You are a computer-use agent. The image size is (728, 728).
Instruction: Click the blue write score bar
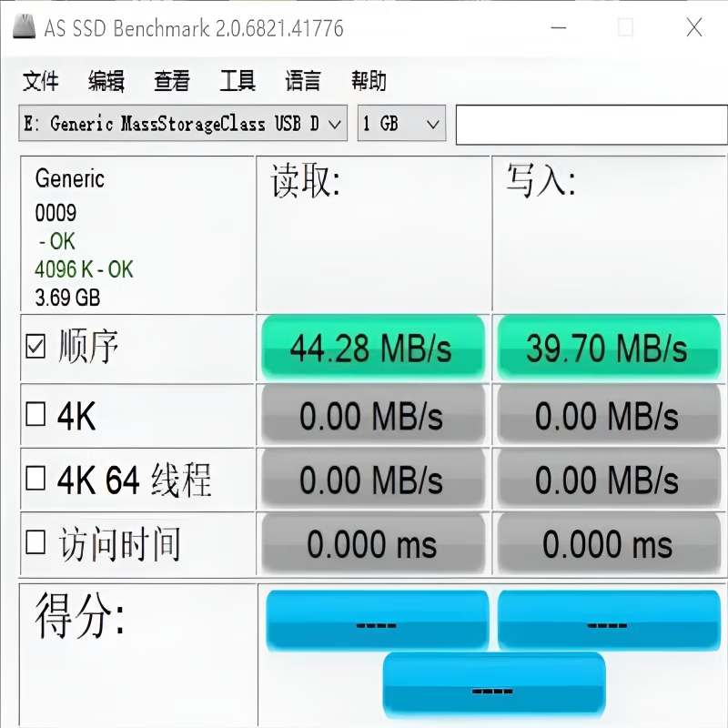point(609,620)
